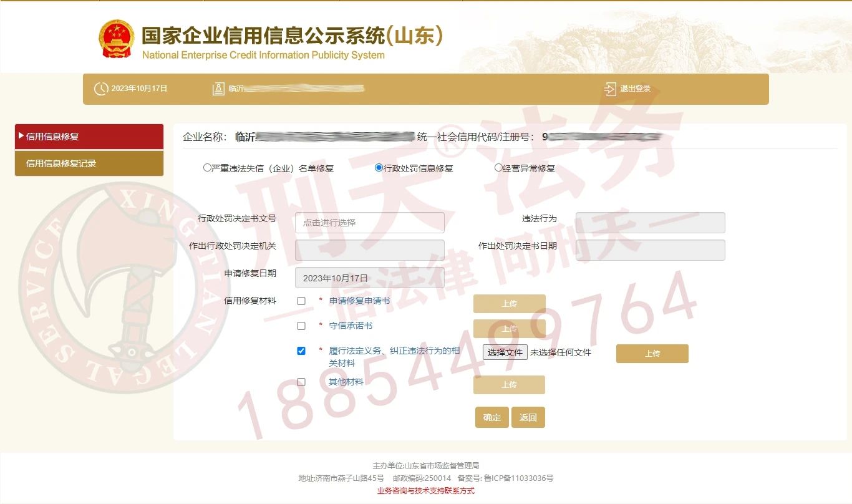Click the 确定 button
The image size is (852, 504).
click(492, 417)
